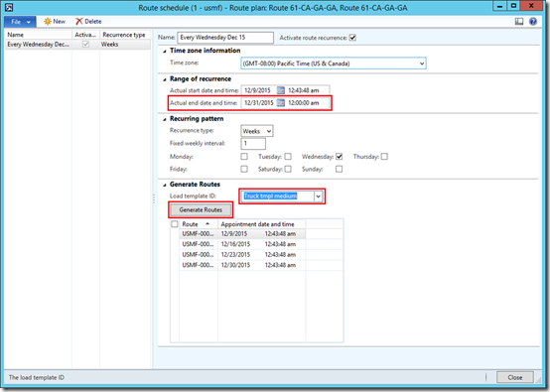Click the blue Help icon

(x=533, y=22)
